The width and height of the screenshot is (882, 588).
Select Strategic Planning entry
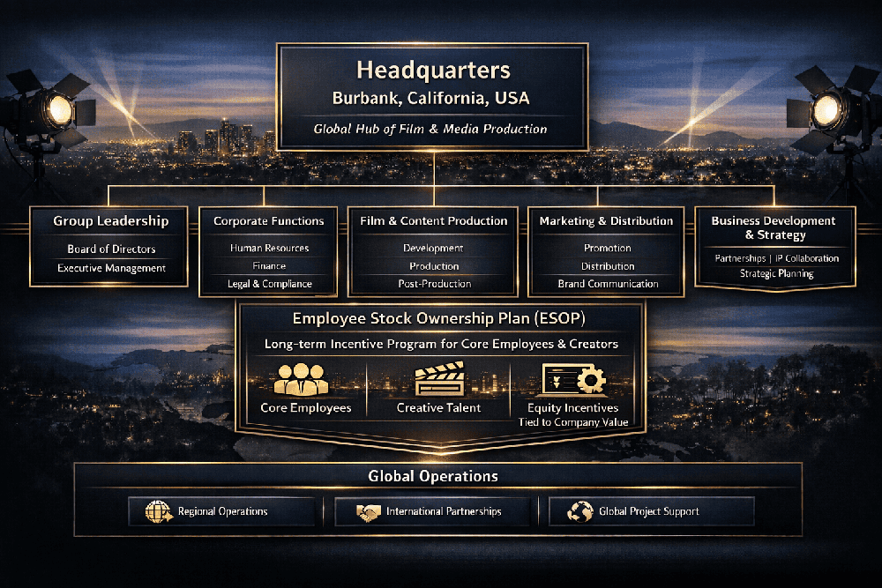[x=776, y=273]
